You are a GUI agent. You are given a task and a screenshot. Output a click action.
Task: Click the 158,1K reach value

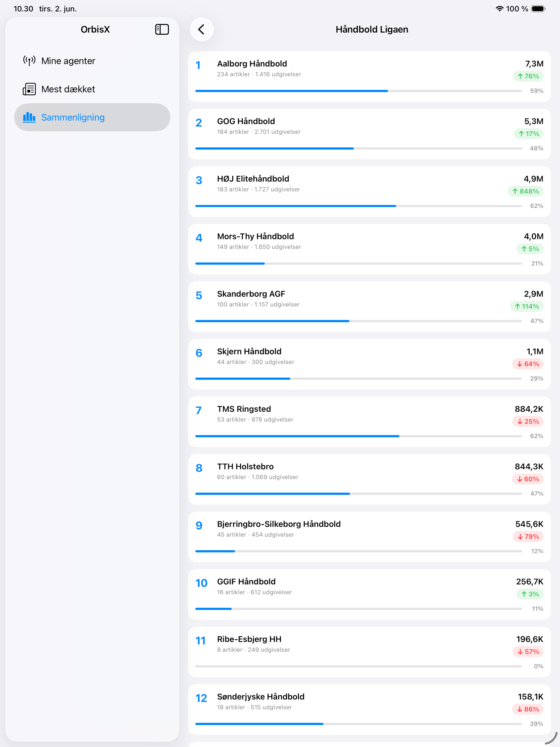(531, 697)
